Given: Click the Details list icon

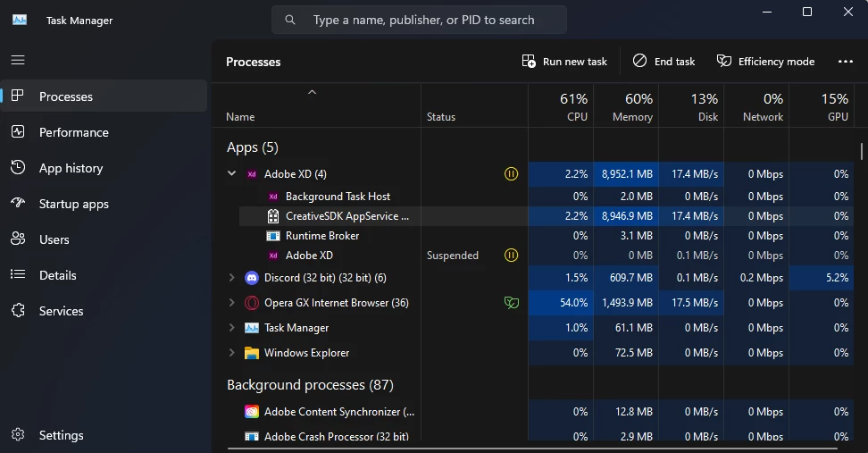Looking at the screenshot, I should 18,274.
